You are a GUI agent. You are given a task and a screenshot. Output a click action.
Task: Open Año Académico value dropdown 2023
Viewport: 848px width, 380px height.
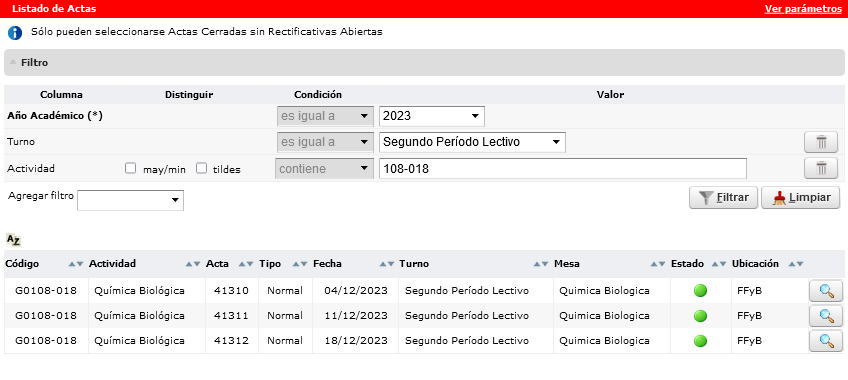click(432, 116)
